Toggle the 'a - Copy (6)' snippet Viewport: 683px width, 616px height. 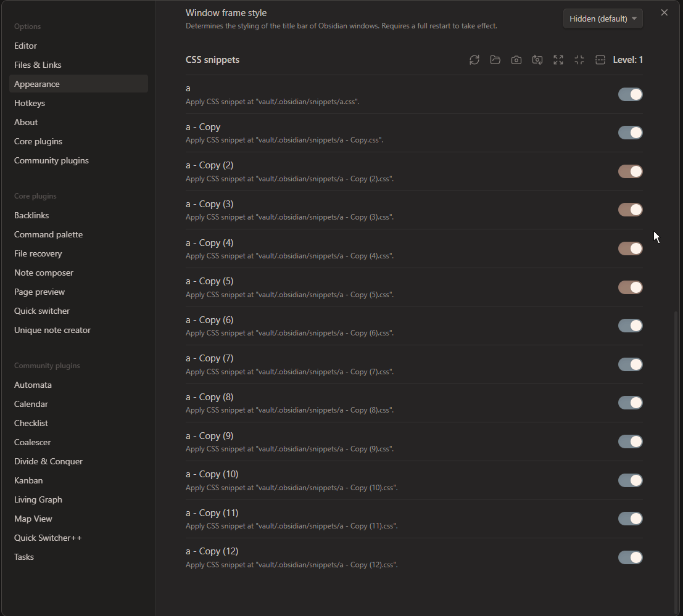631,326
